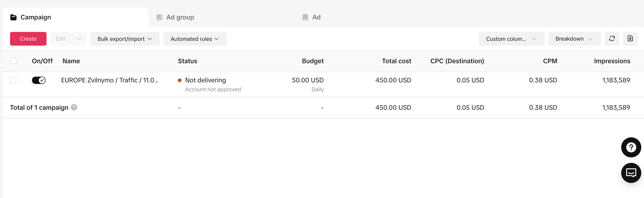
Task: Click the info icon beside Total of 1 campaign
Action: pos(74,107)
